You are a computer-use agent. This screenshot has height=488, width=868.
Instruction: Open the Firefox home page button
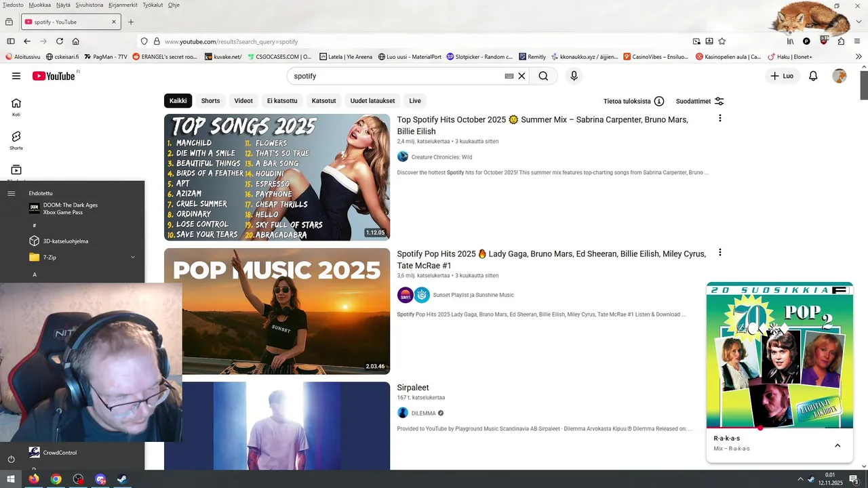pyautogui.click(x=76, y=41)
